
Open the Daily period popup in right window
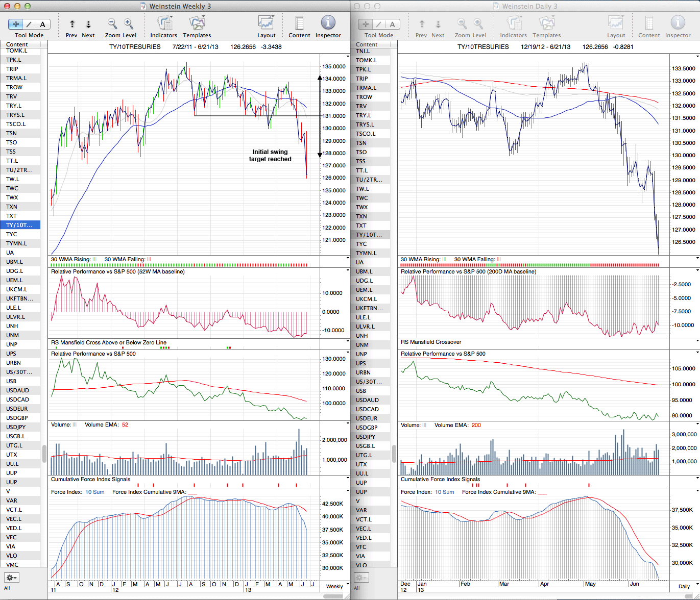pos(687,586)
